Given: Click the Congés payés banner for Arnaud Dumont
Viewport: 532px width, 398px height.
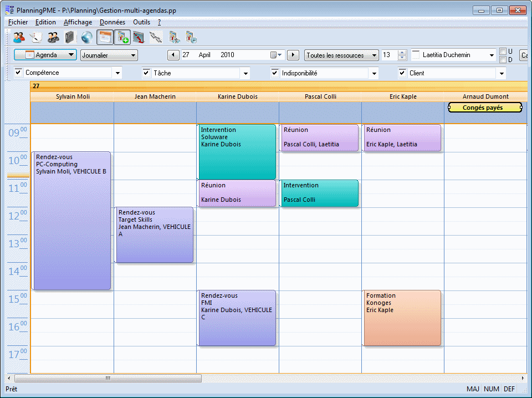Looking at the screenshot, I should click(x=484, y=107).
